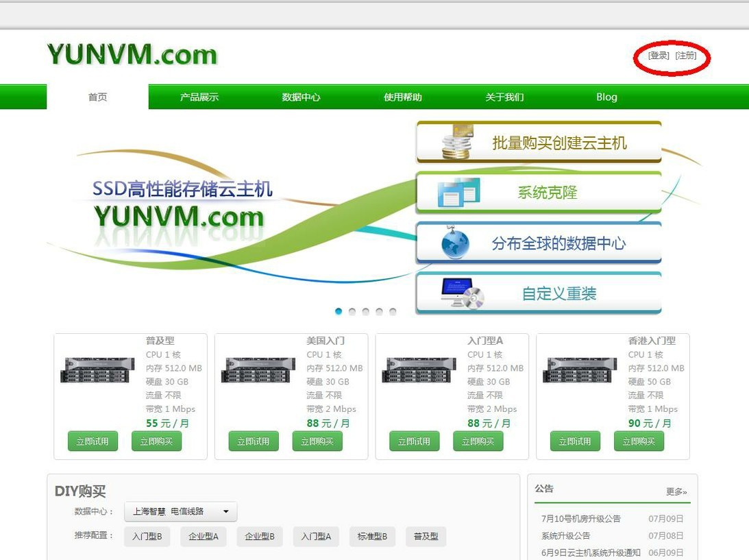749x560 pixels.
Task: Select the fourth carousel dot
Action: coord(379,312)
